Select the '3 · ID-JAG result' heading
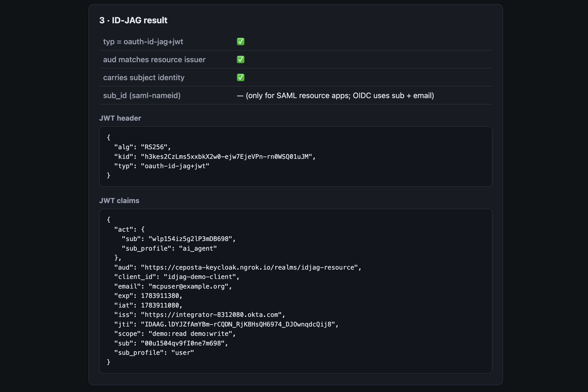 click(133, 20)
